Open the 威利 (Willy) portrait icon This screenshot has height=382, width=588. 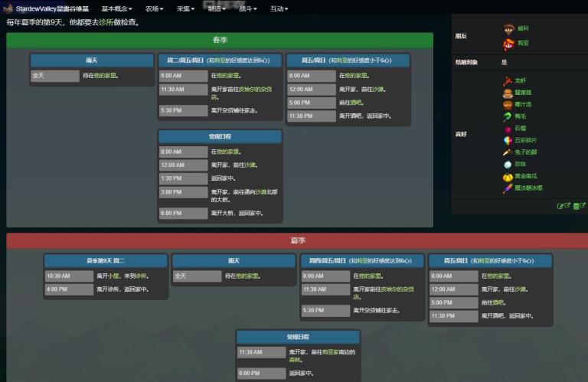(x=508, y=29)
